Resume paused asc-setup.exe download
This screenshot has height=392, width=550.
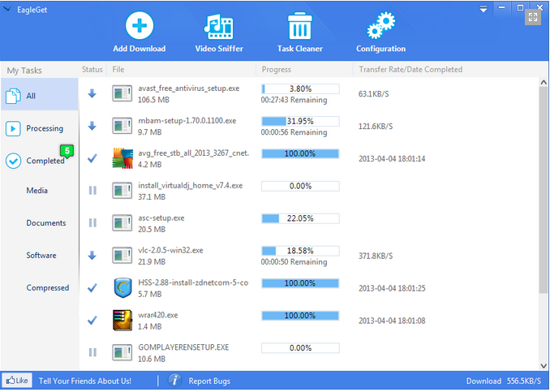[92, 223]
